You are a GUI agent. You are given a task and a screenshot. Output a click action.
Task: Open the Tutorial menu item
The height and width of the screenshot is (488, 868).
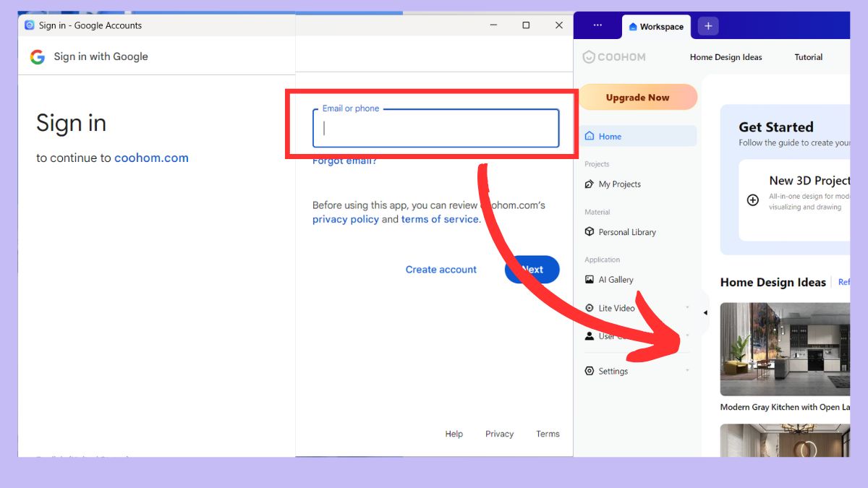(x=808, y=57)
